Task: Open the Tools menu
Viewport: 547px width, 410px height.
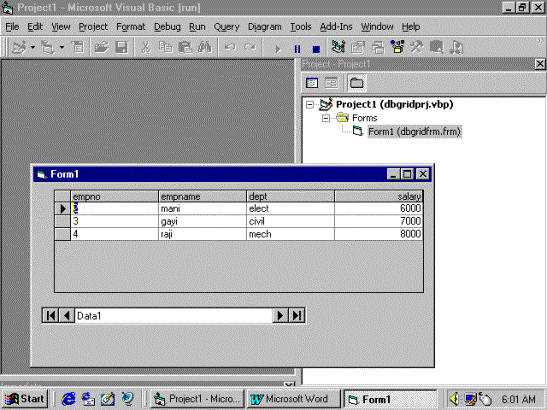Action: tap(301, 27)
